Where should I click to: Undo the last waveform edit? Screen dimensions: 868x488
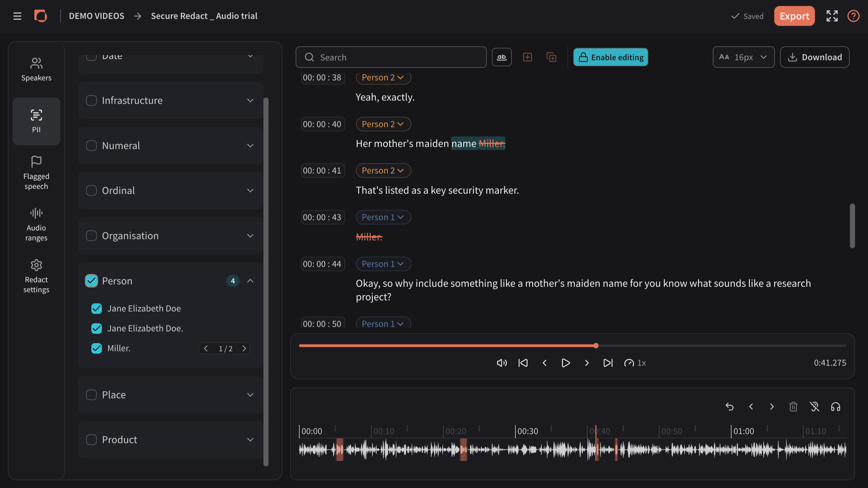[x=729, y=407]
